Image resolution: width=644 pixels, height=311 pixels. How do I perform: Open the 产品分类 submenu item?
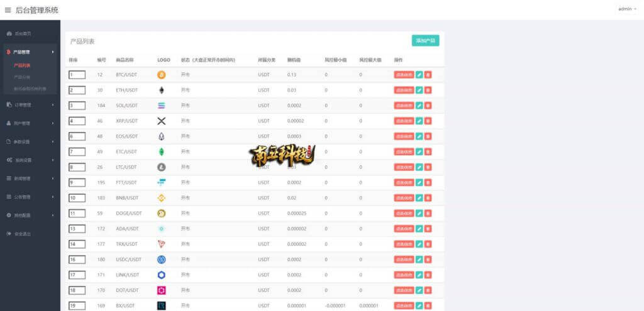point(22,77)
